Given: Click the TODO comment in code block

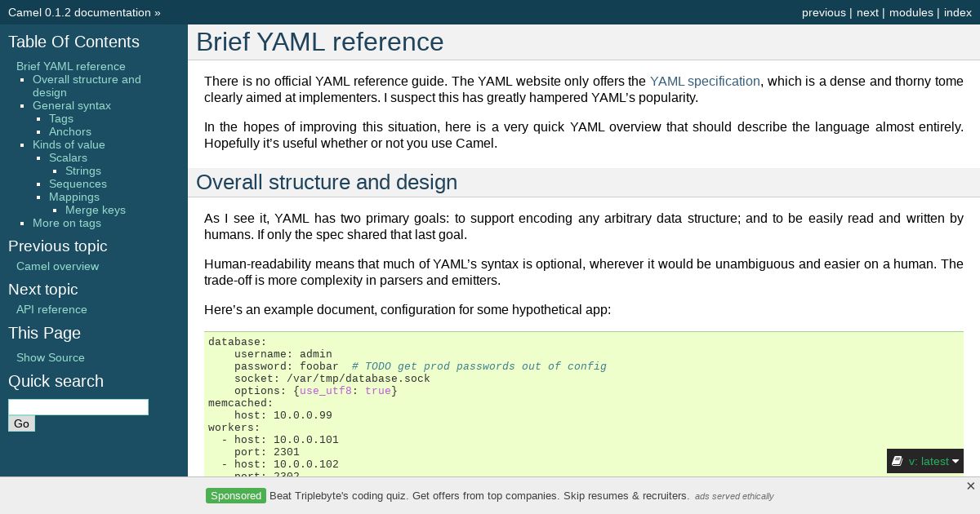Looking at the screenshot, I should (x=479, y=366).
